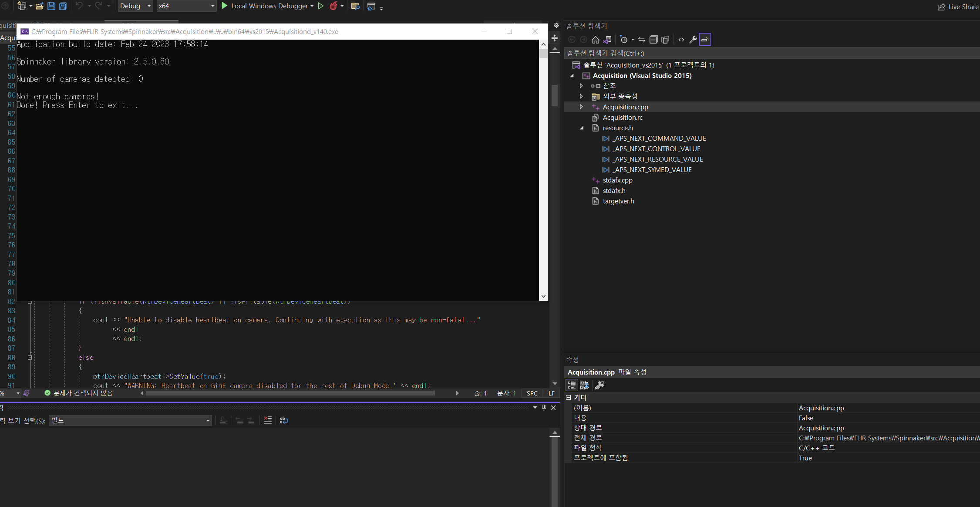Toggle Word Wrap in Output panel
This screenshot has width=980, height=507.
(x=284, y=420)
